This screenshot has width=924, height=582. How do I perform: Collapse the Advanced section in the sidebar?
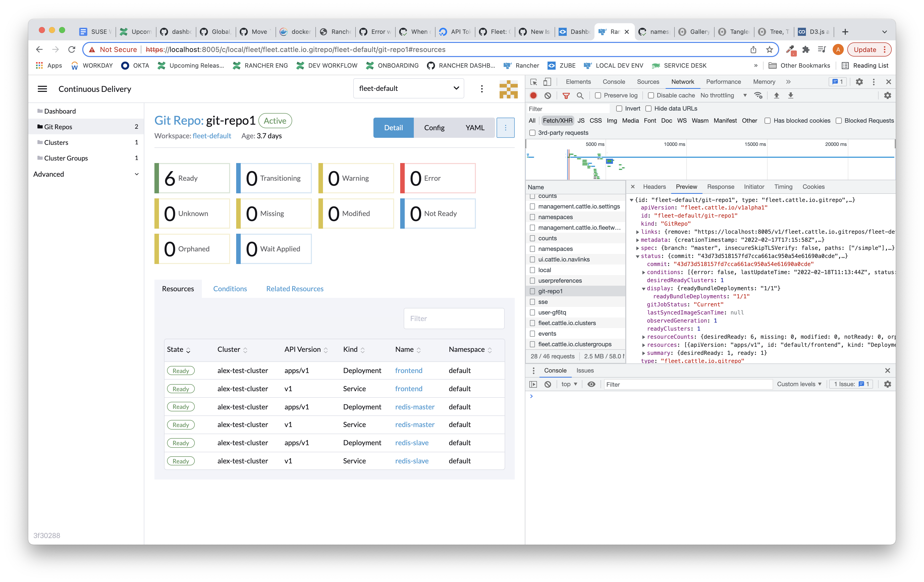[x=137, y=174]
